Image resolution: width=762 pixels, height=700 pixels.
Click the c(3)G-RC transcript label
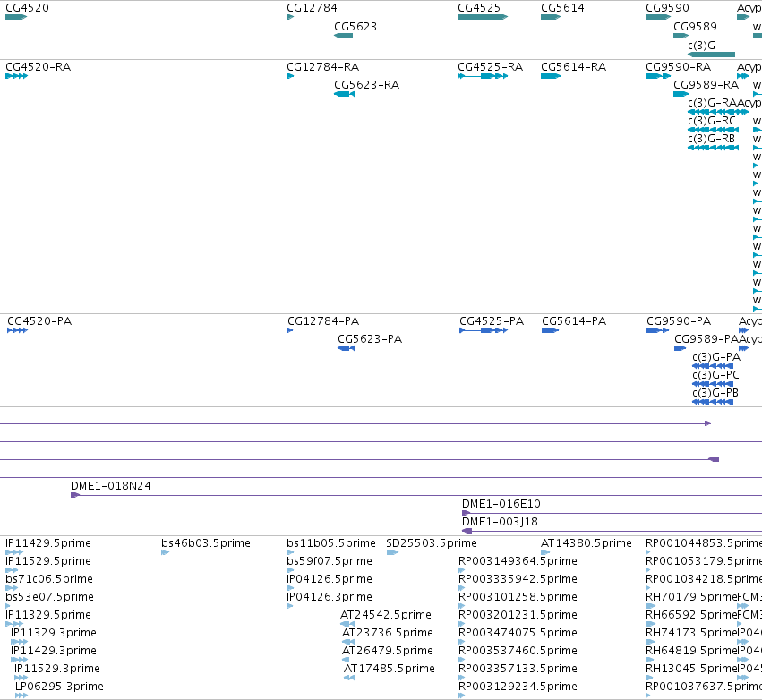[x=712, y=121]
